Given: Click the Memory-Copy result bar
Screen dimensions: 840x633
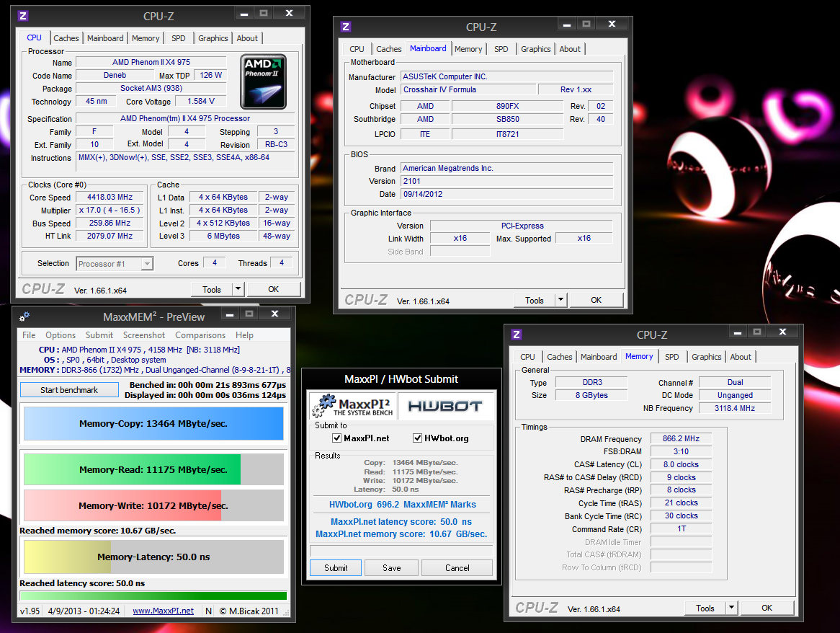Looking at the screenshot, I should pos(153,423).
